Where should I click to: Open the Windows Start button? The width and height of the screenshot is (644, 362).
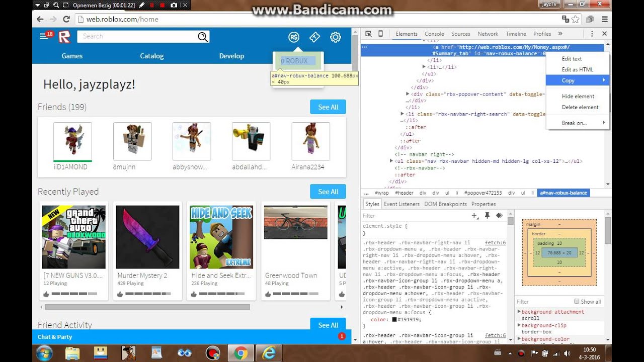(44, 353)
